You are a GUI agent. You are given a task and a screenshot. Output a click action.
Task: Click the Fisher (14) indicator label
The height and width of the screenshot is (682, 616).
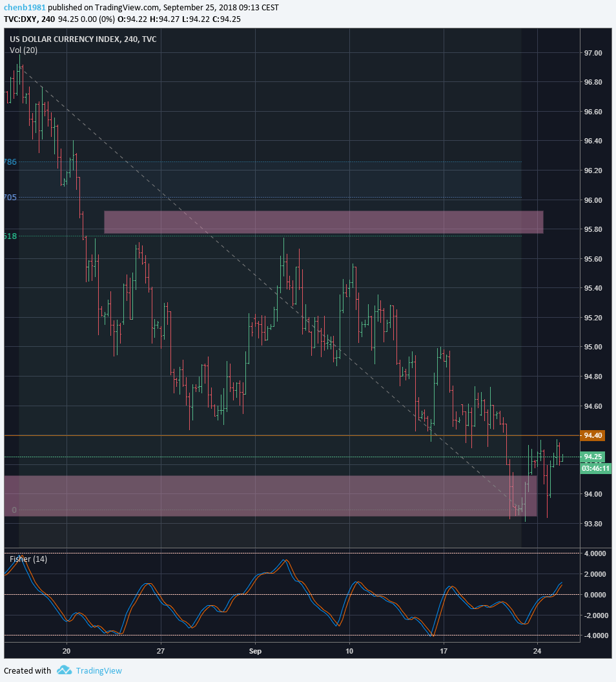(x=28, y=559)
